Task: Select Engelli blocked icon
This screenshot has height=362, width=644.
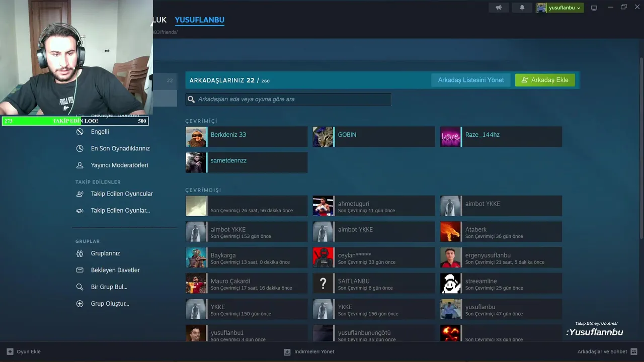Action: click(x=80, y=132)
